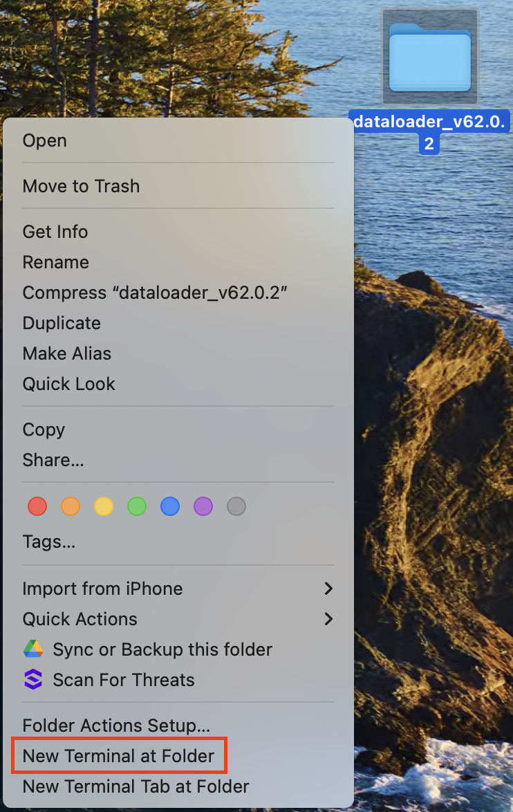
Task: Click the dataloader_v62.0.2 folder icon
Action: (429, 58)
